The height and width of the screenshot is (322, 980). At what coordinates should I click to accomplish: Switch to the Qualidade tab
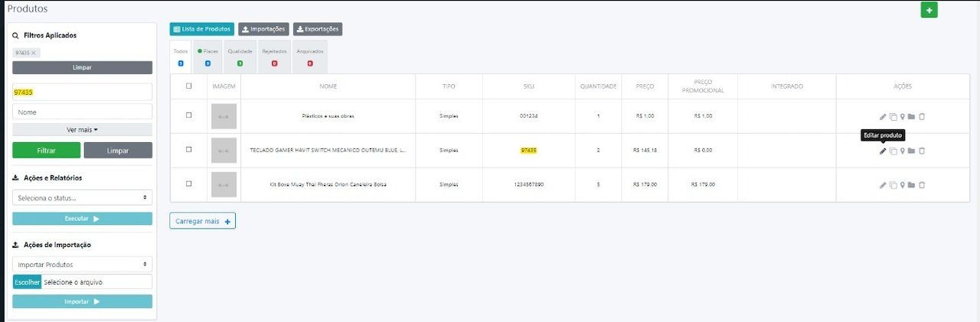240,57
